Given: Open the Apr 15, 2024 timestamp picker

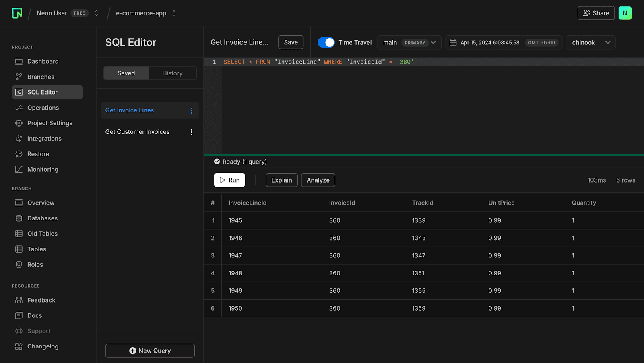Looking at the screenshot, I should (x=504, y=42).
